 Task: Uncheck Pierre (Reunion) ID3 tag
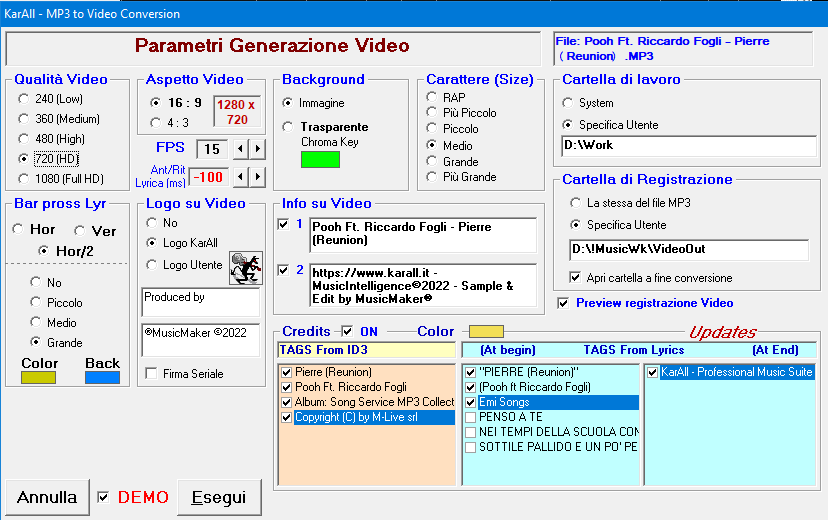[x=287, y=372]
